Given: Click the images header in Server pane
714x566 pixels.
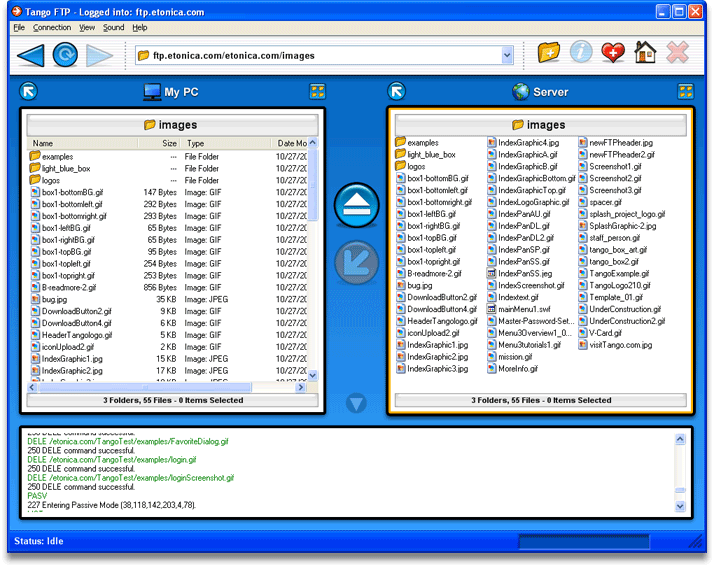Looking at the screenshot, I should 541,125.
